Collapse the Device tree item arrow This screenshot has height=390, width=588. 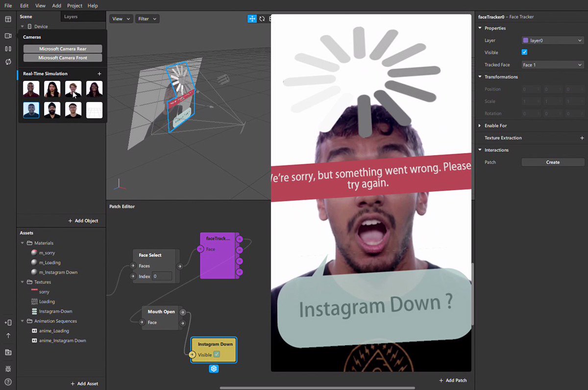point(23,26)
